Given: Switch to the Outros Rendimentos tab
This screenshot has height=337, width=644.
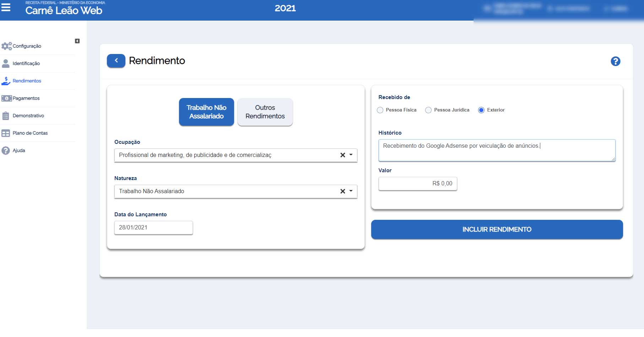Looking at the screenshot, I should 265,112.
